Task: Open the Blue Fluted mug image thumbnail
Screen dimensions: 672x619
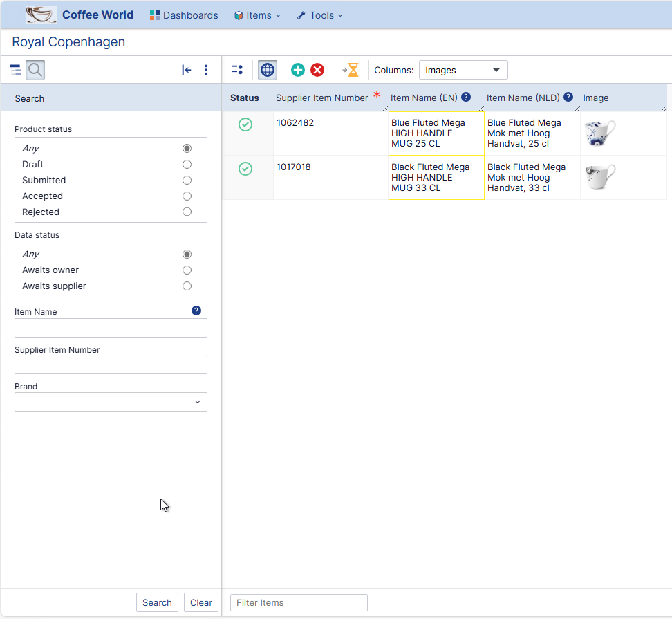Action: point(600,133)
